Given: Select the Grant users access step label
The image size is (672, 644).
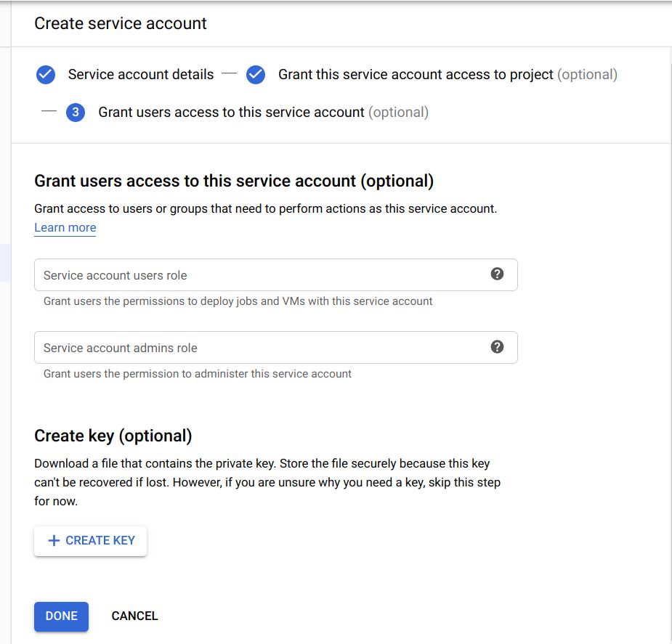Looking at the screenshot, I should point(231,113).
